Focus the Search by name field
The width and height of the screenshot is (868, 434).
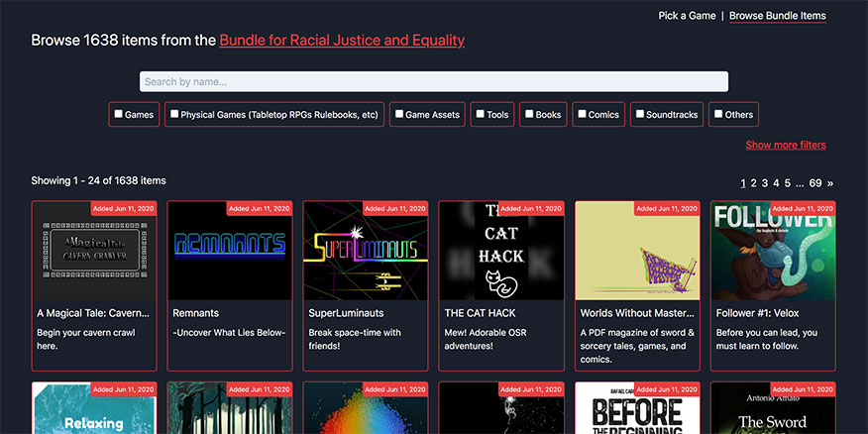pyautogui.click(x=433, y=81)
